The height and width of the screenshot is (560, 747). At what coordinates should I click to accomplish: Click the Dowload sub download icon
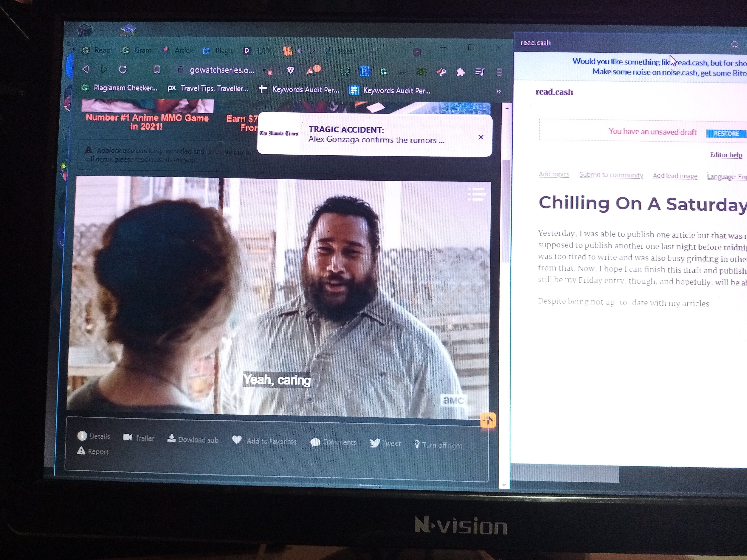coord(172,438)
